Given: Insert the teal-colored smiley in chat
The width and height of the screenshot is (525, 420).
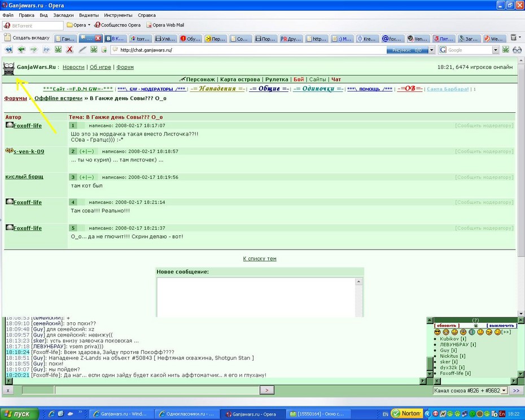Looking at the screenshot, I should coord(472,333).
